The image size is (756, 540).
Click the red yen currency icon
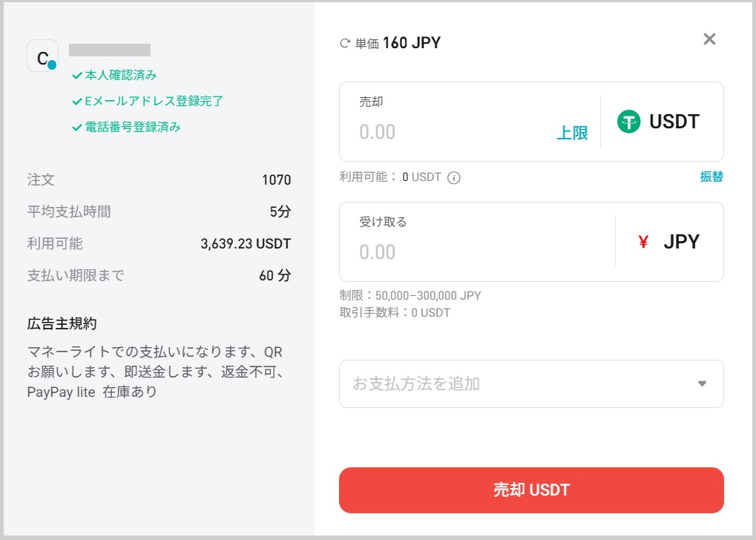click(x=643, y=242)
